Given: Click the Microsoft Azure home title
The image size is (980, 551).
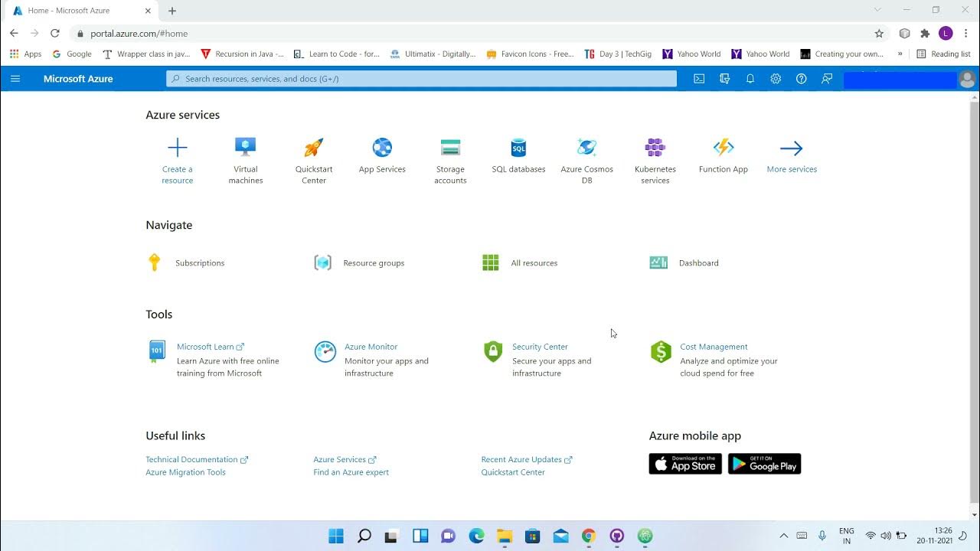Looking at the screenshot, I should [78, 79].
